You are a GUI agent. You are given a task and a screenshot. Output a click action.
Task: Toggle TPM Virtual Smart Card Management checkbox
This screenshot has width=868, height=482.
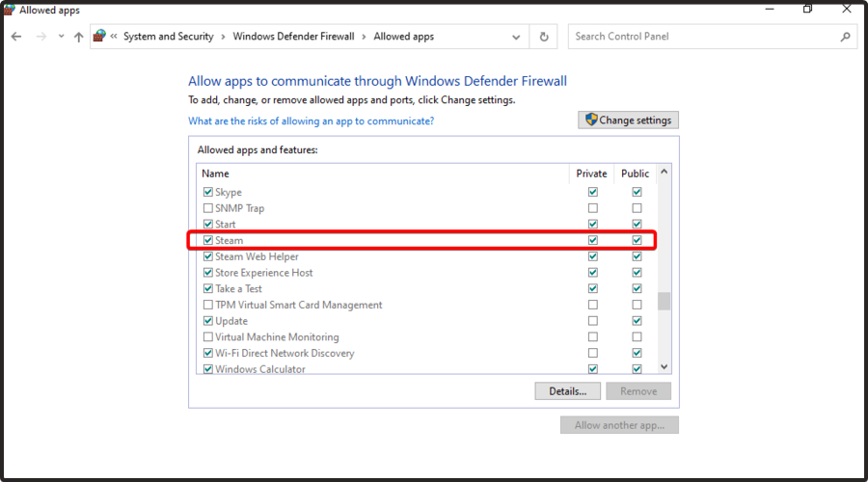(x=208, y=305)
